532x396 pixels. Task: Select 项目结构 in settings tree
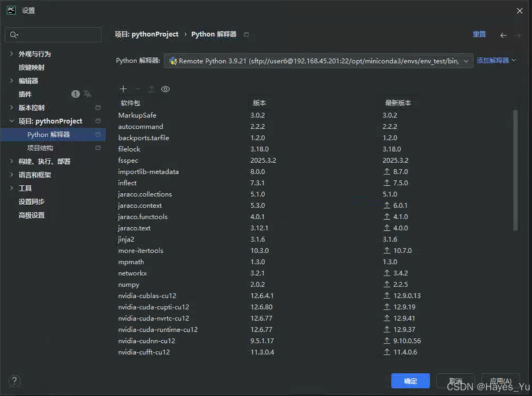(x=40, y=148)
